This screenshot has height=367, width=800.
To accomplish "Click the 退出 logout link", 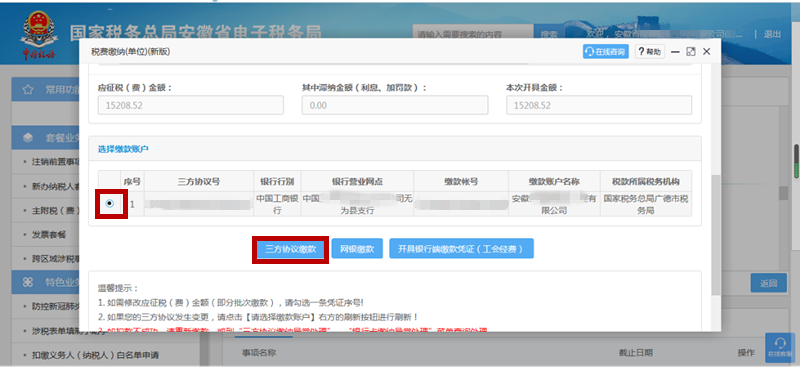I will 772,34.
